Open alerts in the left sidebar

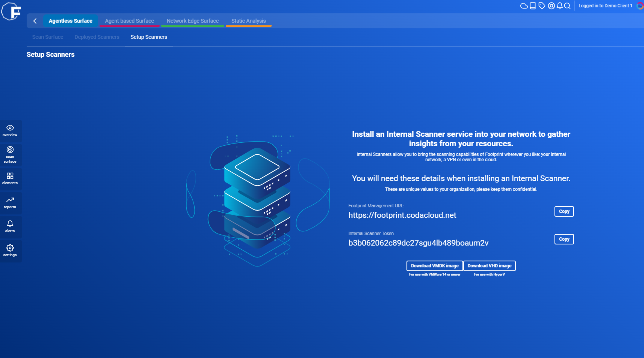tap(10, 227)
